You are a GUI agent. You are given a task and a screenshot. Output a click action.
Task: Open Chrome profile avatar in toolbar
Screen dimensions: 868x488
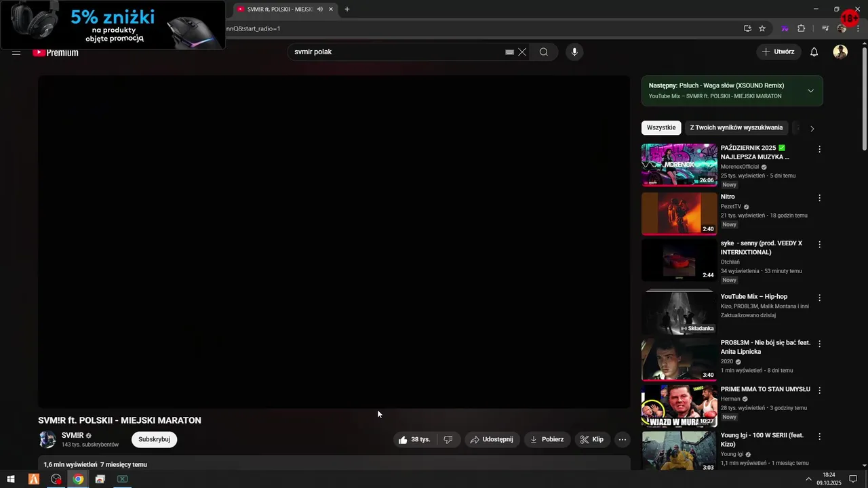(842, 28)
